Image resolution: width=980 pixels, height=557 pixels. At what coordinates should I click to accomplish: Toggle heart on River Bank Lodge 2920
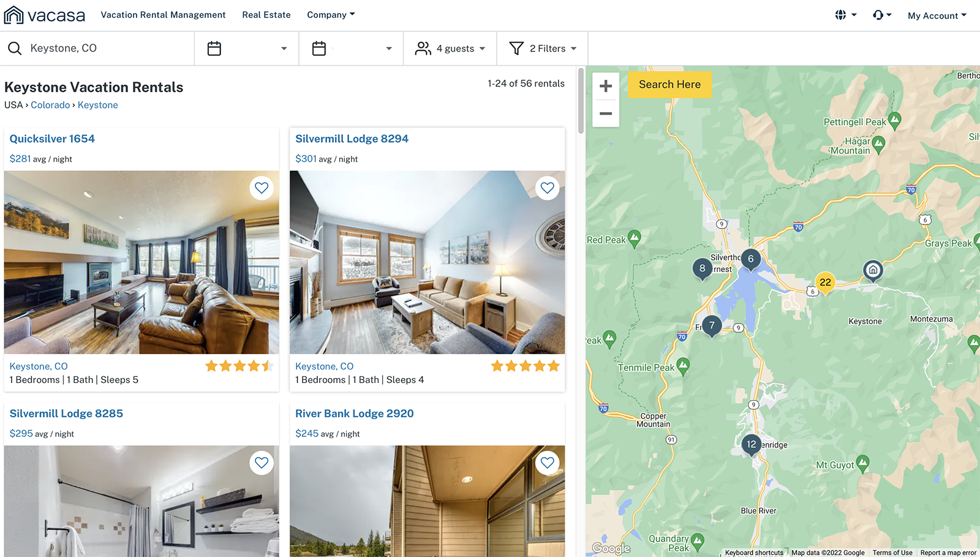coord(547,463)
